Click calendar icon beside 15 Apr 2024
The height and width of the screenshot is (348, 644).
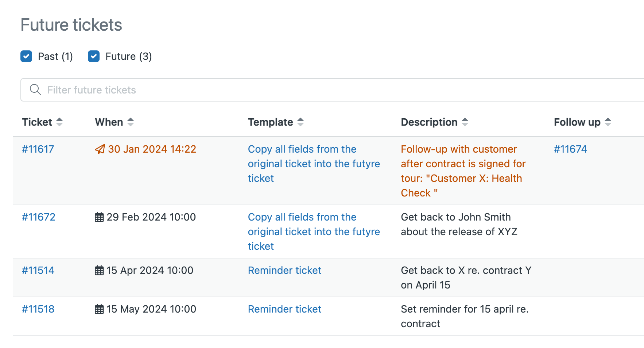click(99, 271)
